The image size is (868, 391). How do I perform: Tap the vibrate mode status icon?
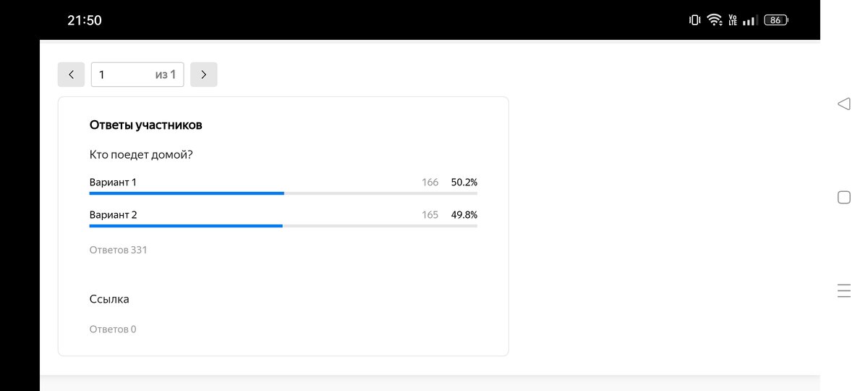[694, 20]
